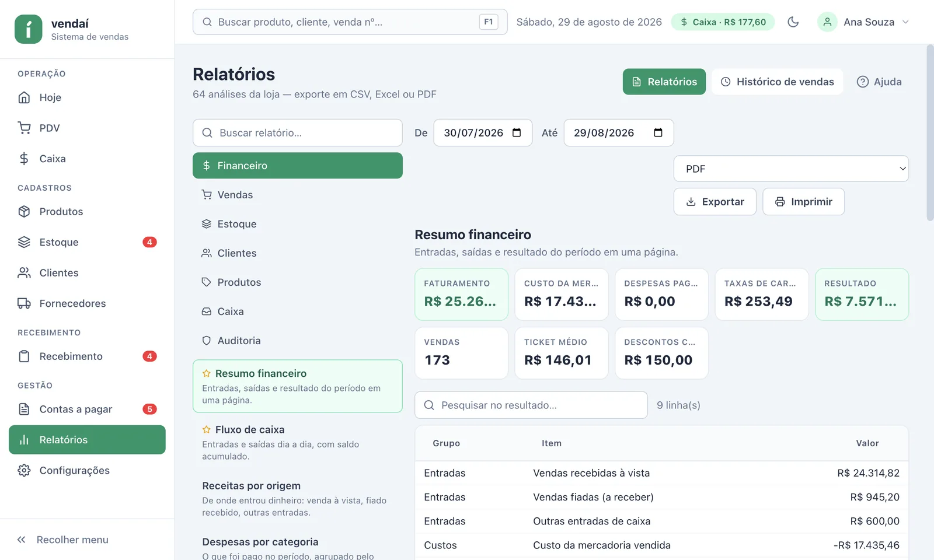Image resolution: width=934 pixels, height=560 pixels.
Task: Focus the global search field
Action: (350, 22)
